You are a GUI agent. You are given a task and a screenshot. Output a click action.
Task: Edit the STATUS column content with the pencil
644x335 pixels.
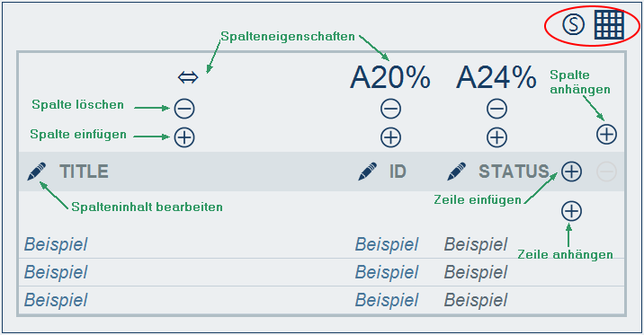point(456,172)
